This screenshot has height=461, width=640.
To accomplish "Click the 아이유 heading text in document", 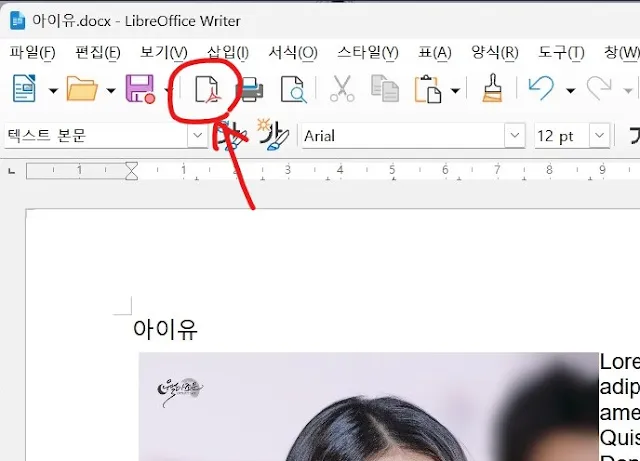I will [165, 329].
